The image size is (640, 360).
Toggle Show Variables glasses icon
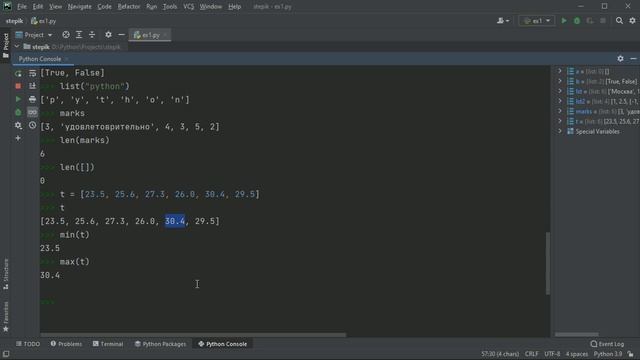[32, 112]
